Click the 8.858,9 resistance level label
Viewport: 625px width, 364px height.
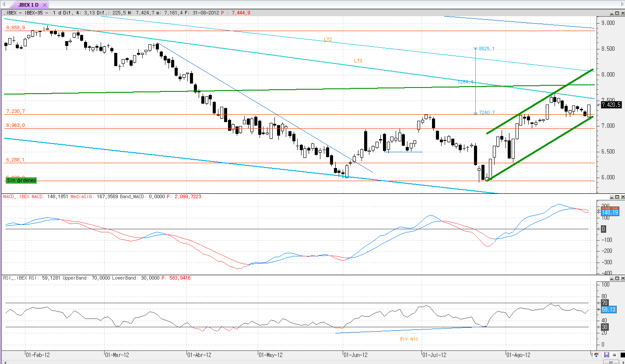pyautogui.click(x=15, y=28)
